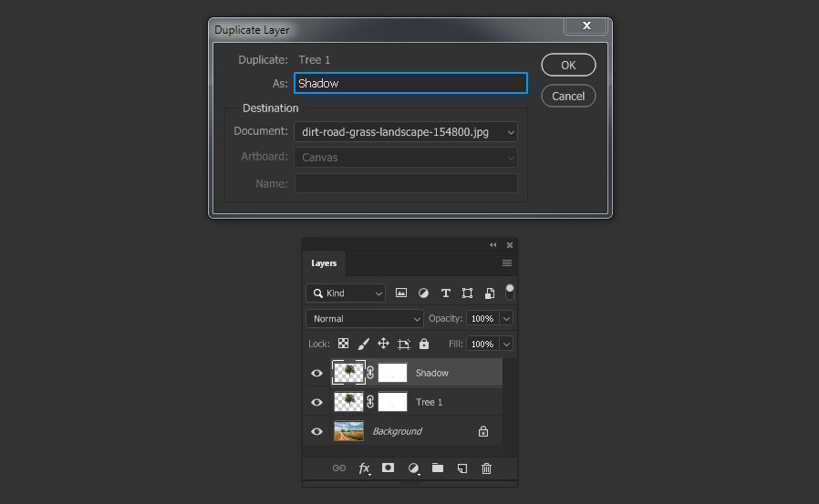Prevent auto-nesting into artboards lock
819x504 pixels.
coord(404,344)
